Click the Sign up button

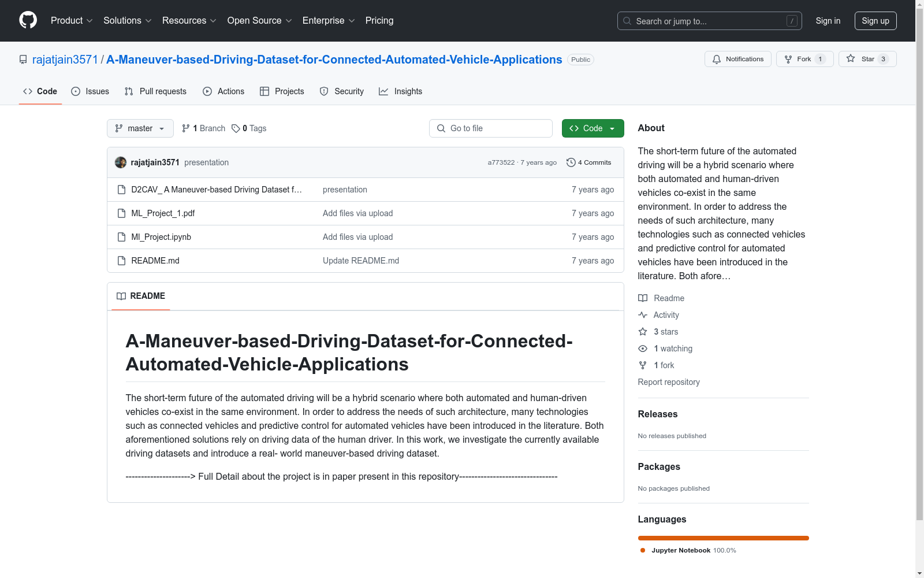875,21
